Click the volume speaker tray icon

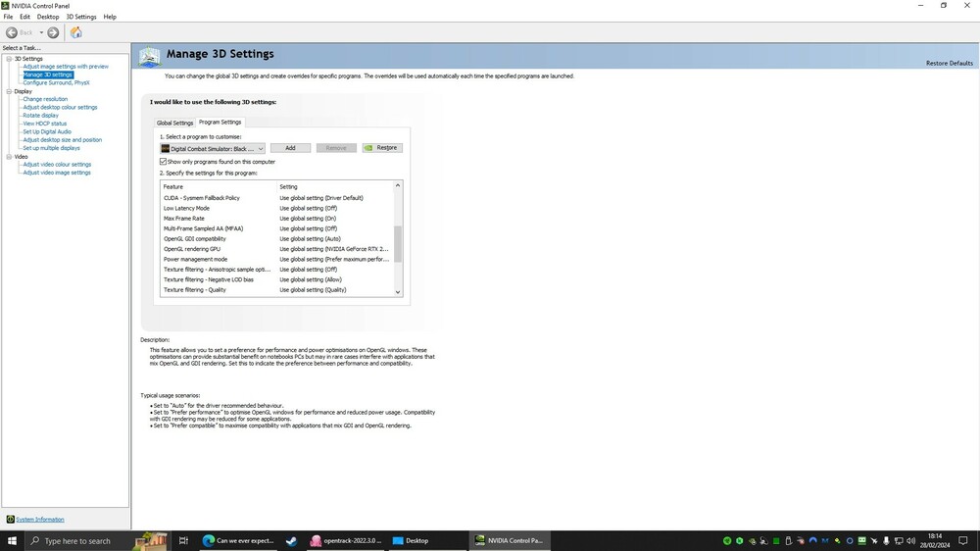[910, 541]
